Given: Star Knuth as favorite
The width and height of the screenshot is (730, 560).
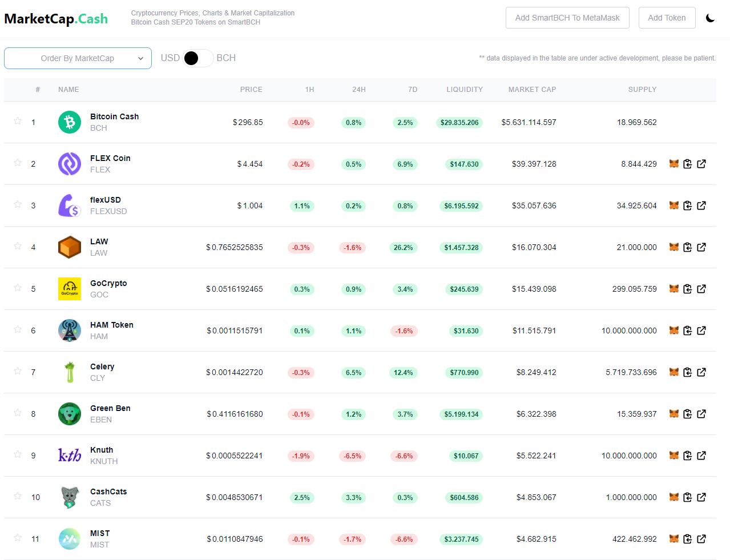Looking at the screenshot, I should tap(18, 454).
